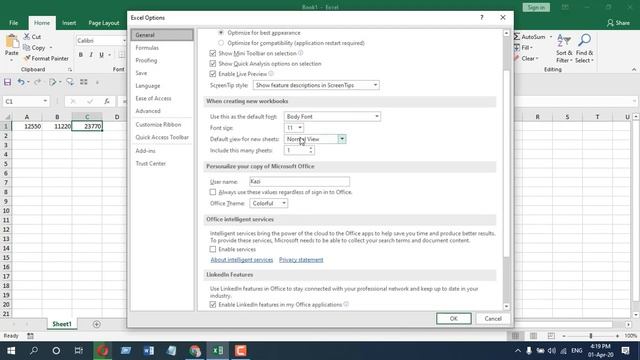640x360 pixels.
Task: Expand the Name Box dropdown arrow
Action: pyautogui.click(x=45, y=101)
